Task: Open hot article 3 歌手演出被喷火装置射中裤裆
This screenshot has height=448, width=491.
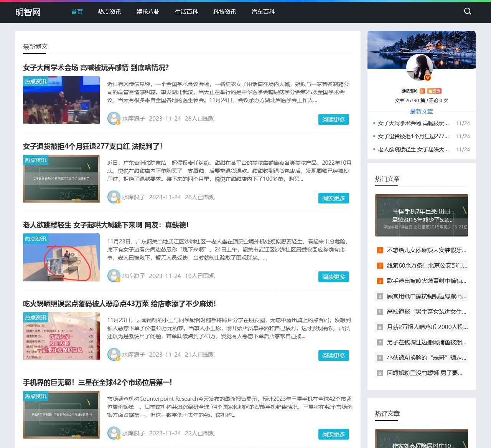Action: [x=427, y=281]
